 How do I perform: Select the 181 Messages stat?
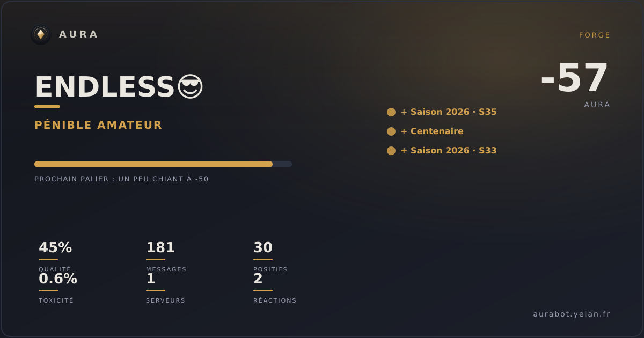[x=166, y=256]
